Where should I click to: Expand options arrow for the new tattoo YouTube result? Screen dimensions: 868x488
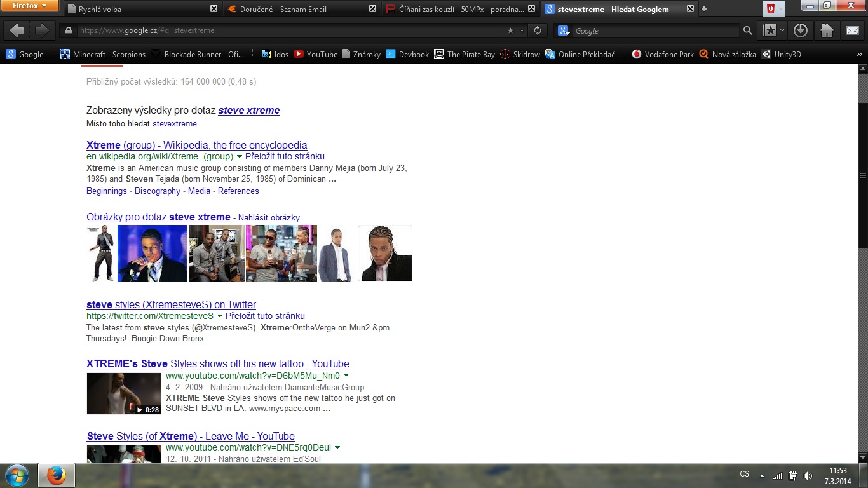click(346, 376)
